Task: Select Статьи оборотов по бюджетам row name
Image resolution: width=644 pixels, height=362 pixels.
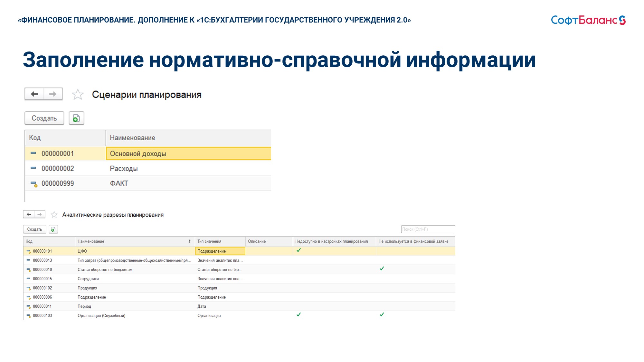Action: tap(105, 270)
